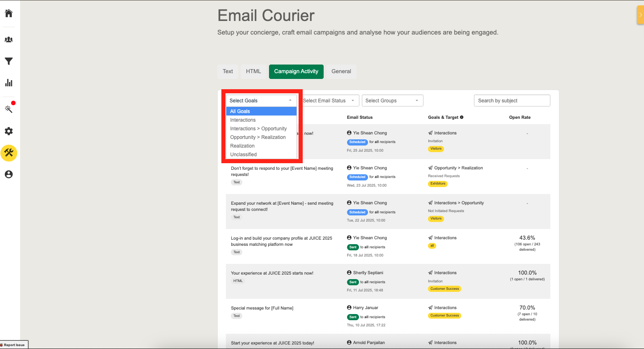Select the Campaign Activity tab

point(296,72)
